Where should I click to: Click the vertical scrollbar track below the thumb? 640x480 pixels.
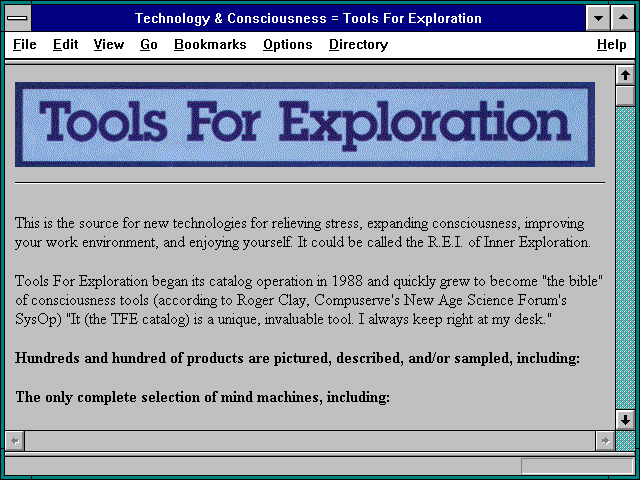pyautogui.click(x=625, y=258)
